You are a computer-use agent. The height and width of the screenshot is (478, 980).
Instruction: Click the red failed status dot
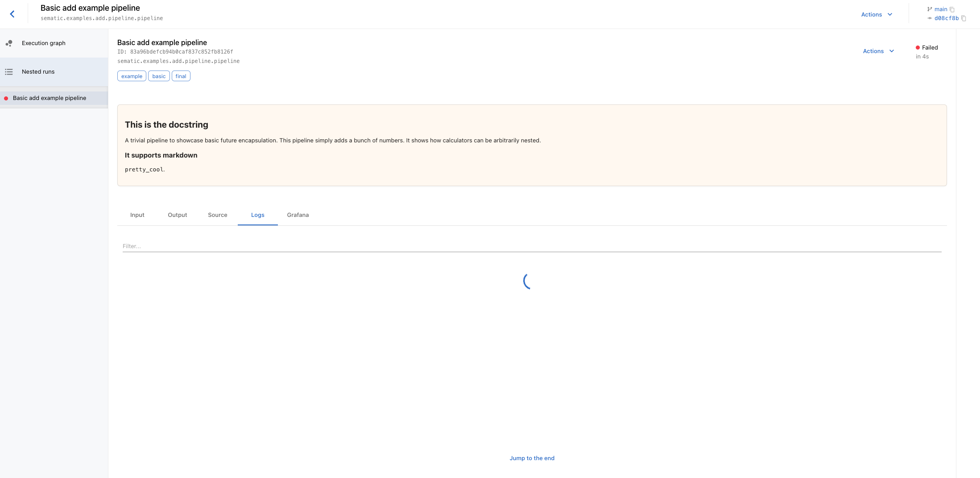pos(918,47)
